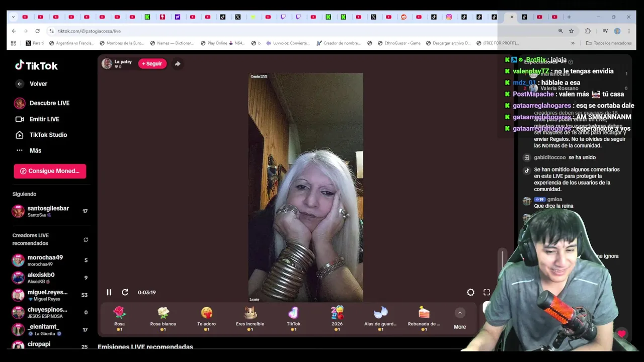The height and width of the screenshot is (362, 644).
Task: Bookmark this page with star icon
Action: pyautogui.click(x=571, y=31)
